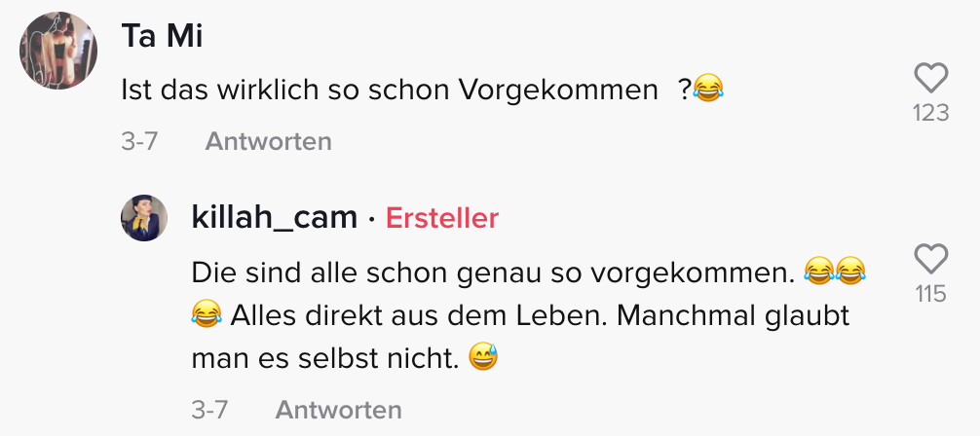
Task: Like killah_cam's reply with the heart
Action: [x=930, y=259]
